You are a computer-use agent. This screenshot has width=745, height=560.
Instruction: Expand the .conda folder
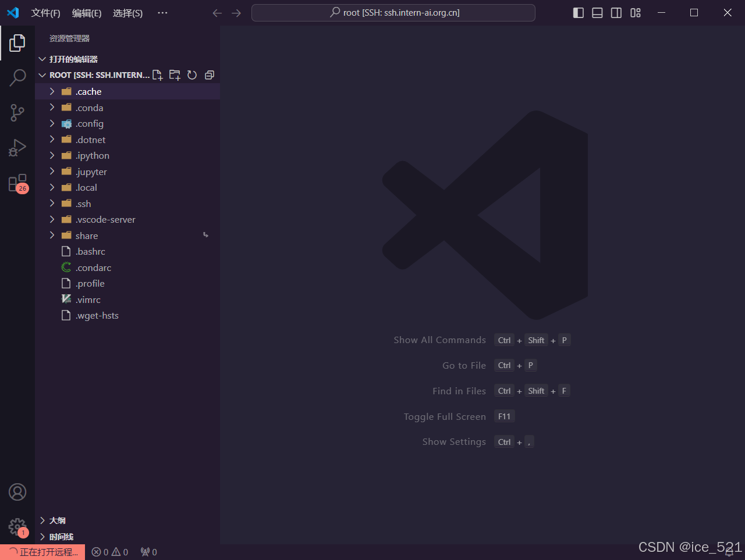(127, 108)
